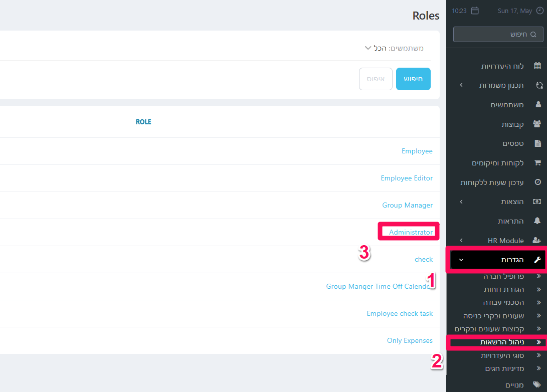Click double-arrow icon beside קבוצות שעונים ובקרים
The width and height of the screenshot is (547, 392).
pyautogui.click(x=538, y=329)
